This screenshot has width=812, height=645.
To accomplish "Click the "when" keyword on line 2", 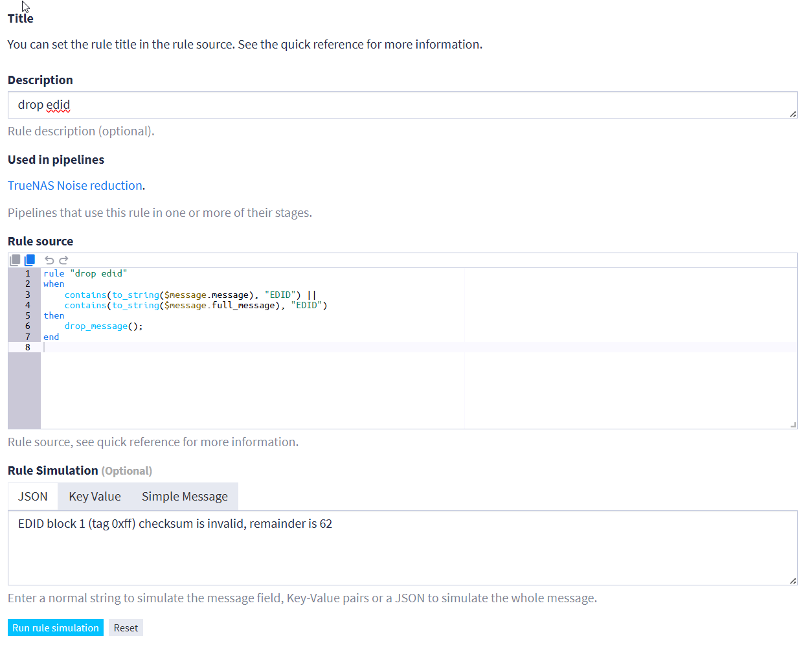I will coord(54,284).
